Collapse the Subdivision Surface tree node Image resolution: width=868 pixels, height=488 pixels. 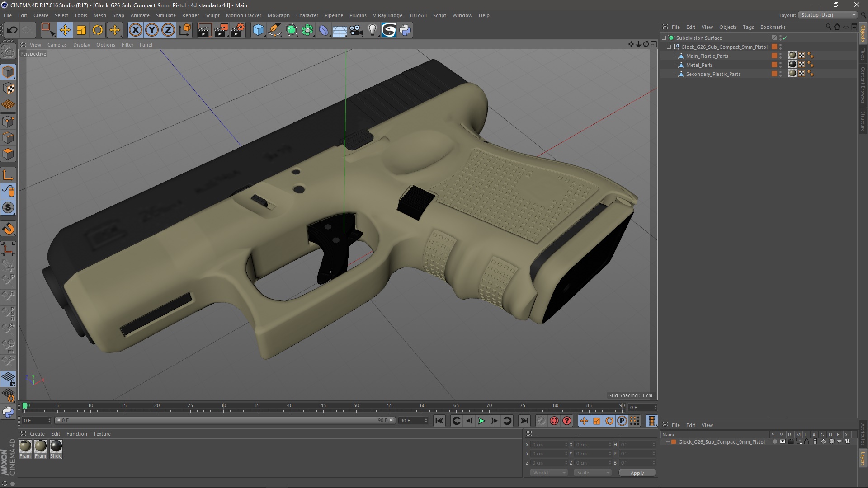click(x=664, y=38)
